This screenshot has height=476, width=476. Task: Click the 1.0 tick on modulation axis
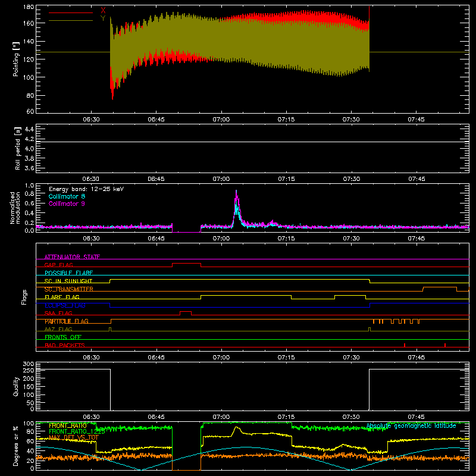(29, 186)
